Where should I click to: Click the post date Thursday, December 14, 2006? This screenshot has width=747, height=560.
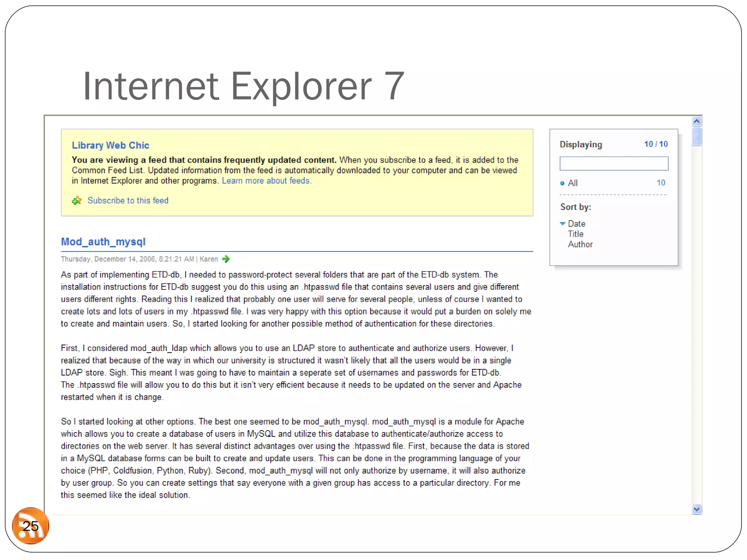[108, 259]
